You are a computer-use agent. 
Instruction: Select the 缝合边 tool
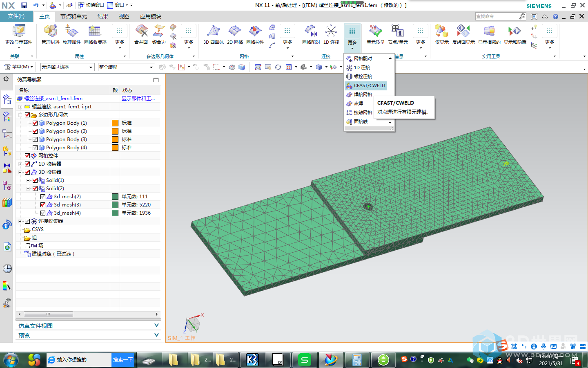[x=159, y=31]
